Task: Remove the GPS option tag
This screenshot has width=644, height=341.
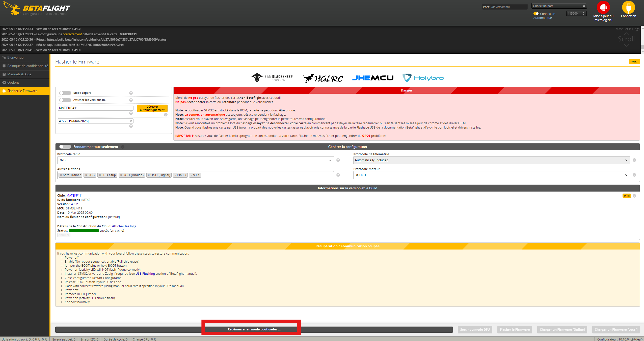Action: click(86, 175)
